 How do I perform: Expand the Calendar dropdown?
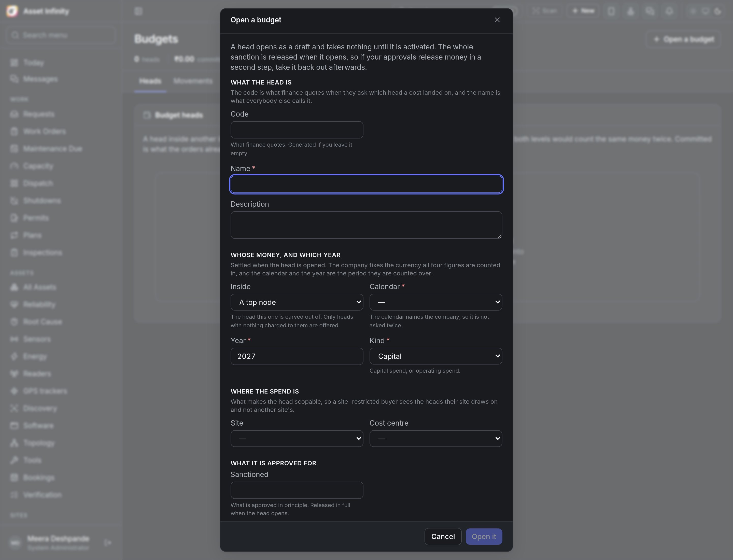436,302
